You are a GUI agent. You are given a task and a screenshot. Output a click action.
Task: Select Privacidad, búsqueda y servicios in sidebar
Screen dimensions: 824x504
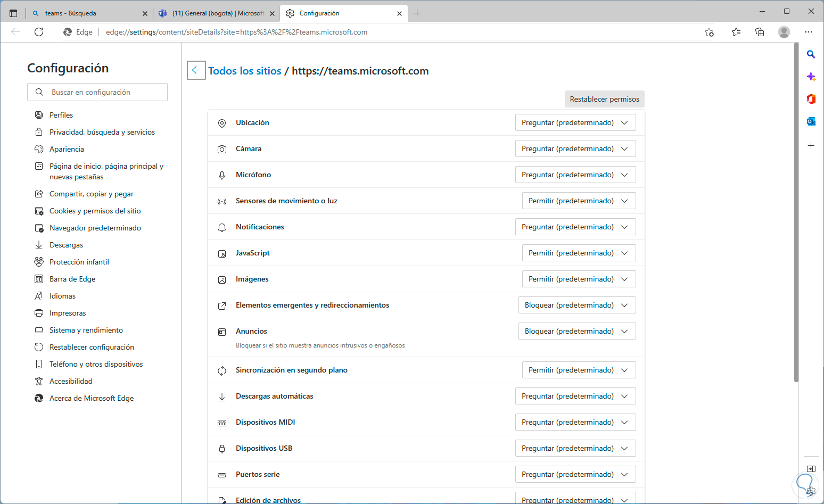[102, 132]
